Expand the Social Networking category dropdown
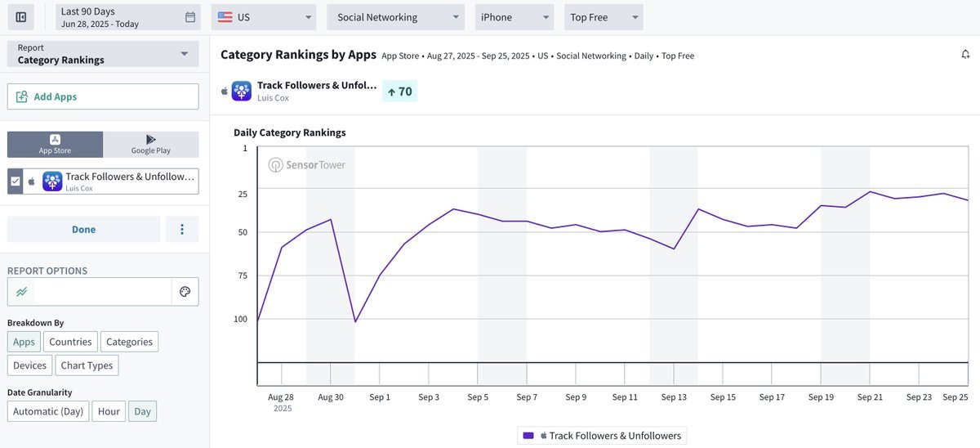Screen dimensions: 980x448 [395, 17]
